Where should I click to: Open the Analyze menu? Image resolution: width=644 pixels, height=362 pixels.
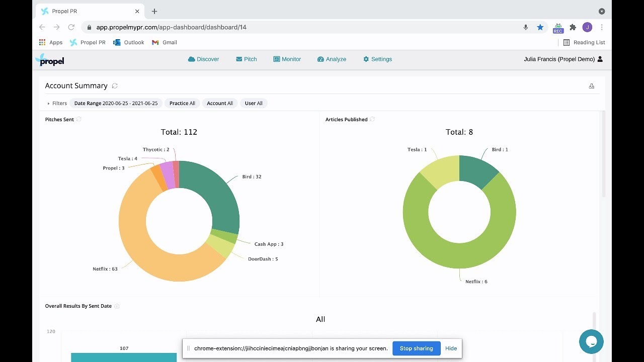pyautogui.click(x=332, y=59)
